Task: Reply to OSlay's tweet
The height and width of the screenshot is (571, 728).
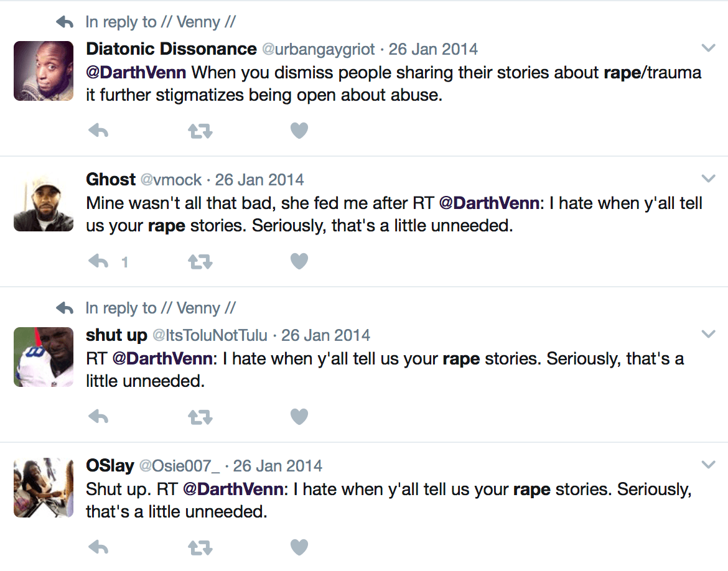Action: point(99,547)
